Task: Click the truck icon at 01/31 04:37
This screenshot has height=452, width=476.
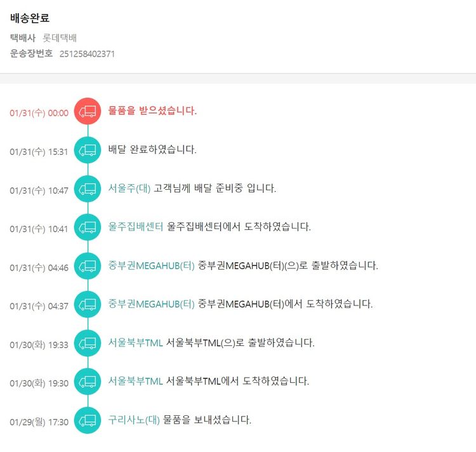Action: pos(88,304)
